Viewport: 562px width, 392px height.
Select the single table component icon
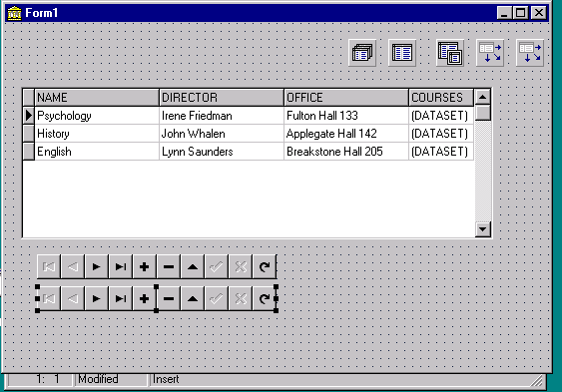click(402, 53)
